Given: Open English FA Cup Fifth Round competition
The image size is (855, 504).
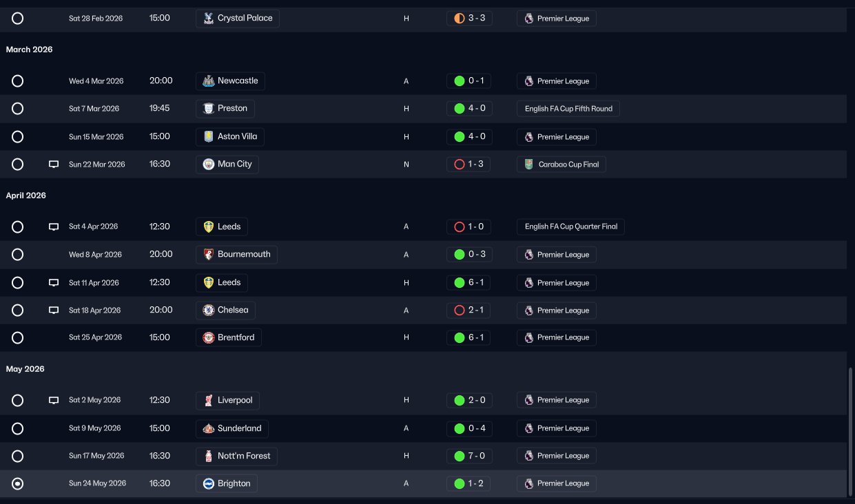Looking at the screenshot, I should pyautogui.click(x=568, y=109).
